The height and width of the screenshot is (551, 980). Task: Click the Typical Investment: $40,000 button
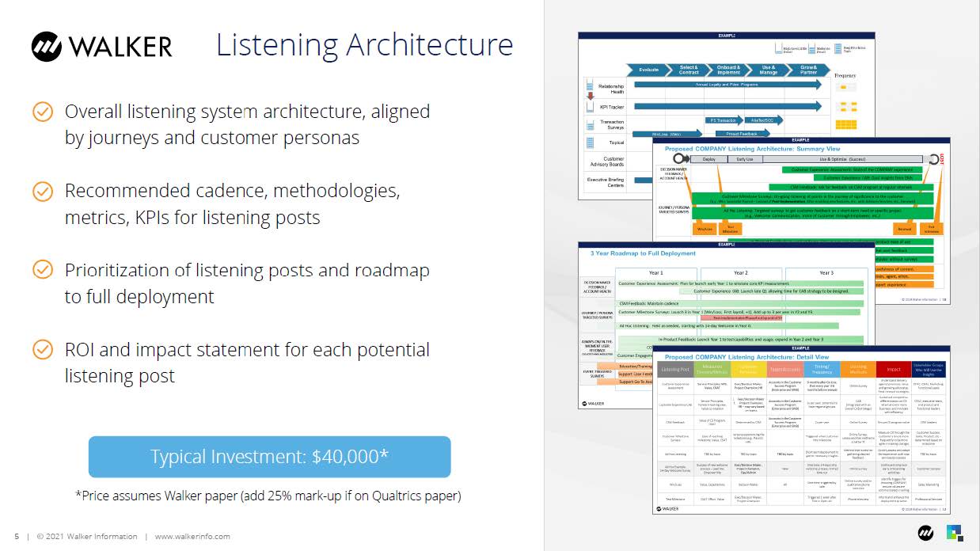point(269,457)
